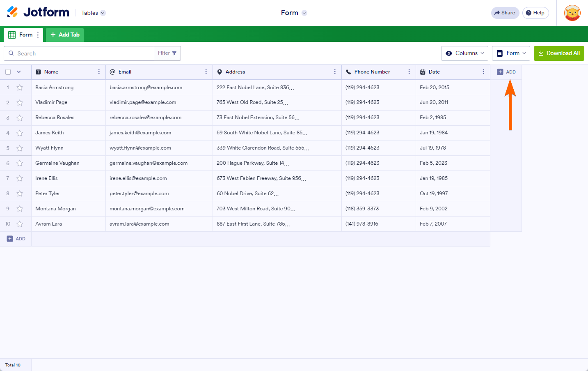
Task: Open the Date column three-dot menu
Action: (483, 72)
